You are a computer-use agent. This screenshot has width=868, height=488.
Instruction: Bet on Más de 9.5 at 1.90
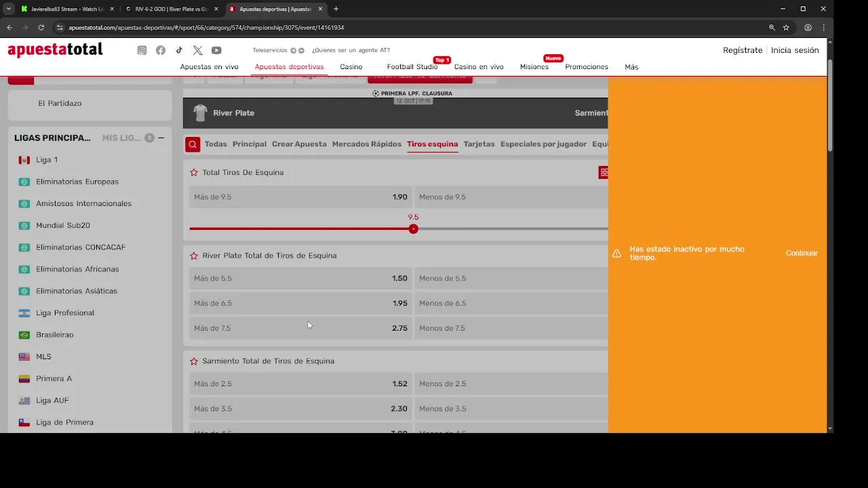pyautogui.click(x=299, y=197)
